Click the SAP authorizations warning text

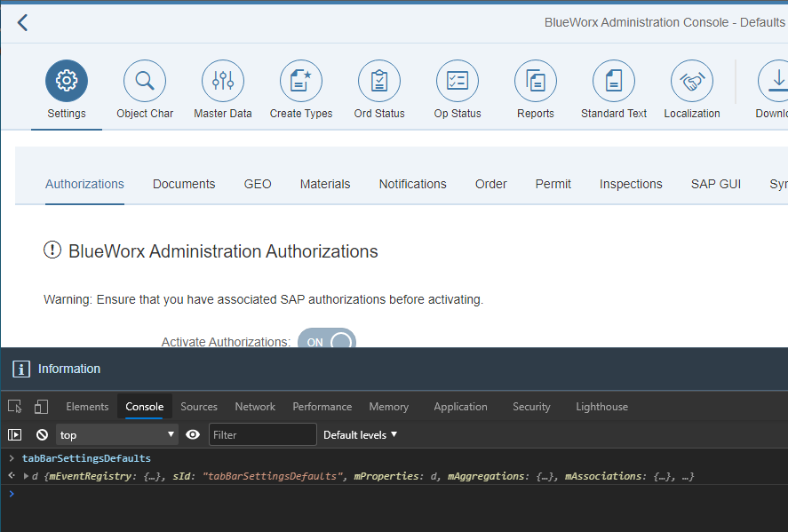[263, 299]
